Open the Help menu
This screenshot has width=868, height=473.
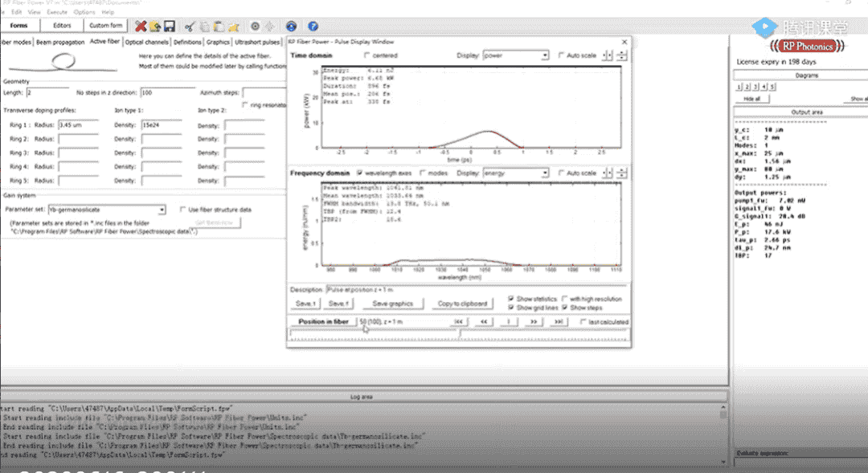[108, 11]
